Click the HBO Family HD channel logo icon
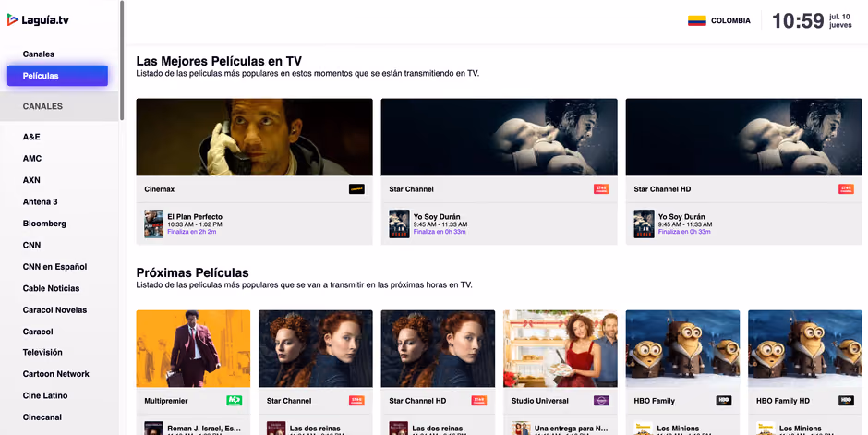This screenshot has height=435, width=868. coord(846,401)
